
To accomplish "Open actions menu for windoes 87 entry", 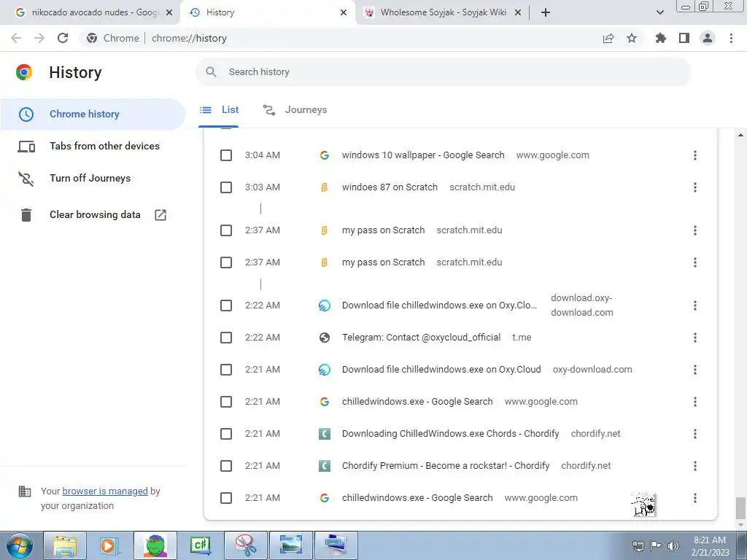I will click(x=695, y=187).
